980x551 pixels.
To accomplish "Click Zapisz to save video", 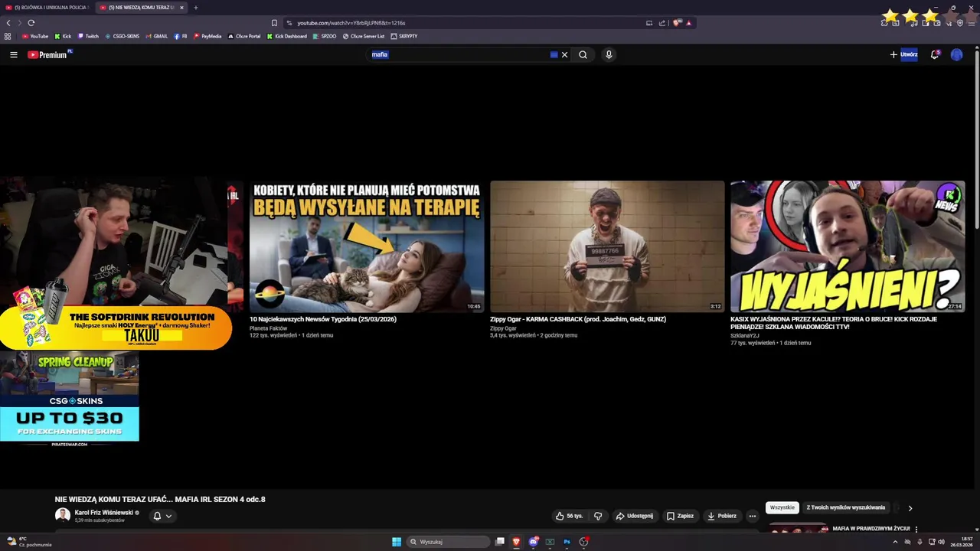I will 680,516.
